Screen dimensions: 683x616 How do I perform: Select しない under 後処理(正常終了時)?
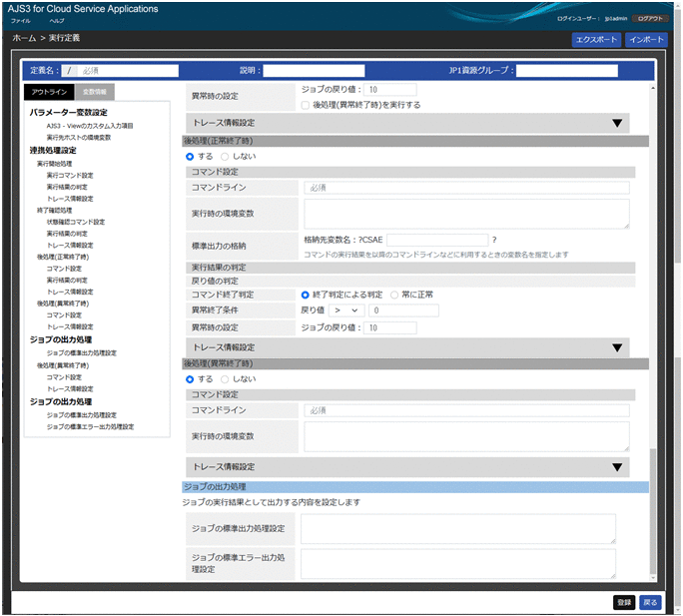(x=225, y=157)
